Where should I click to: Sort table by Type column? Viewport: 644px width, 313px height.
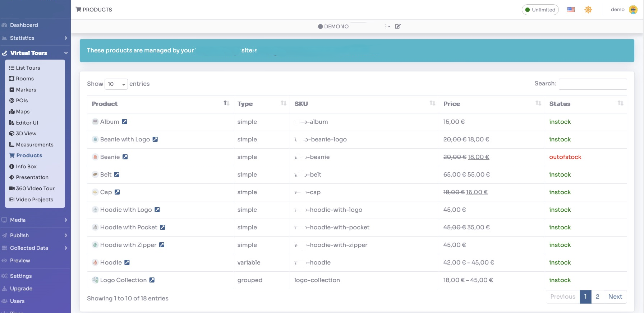(x=261, y=104)
